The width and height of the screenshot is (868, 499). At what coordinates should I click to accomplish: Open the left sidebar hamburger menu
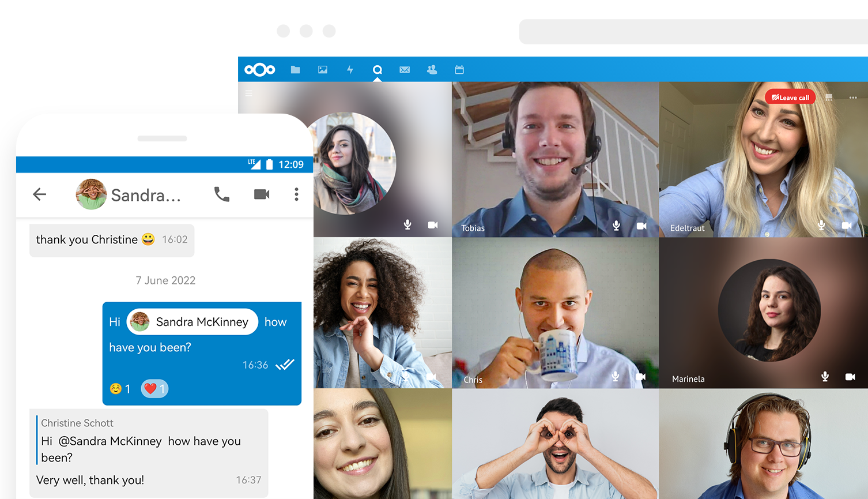click(248, 93)
